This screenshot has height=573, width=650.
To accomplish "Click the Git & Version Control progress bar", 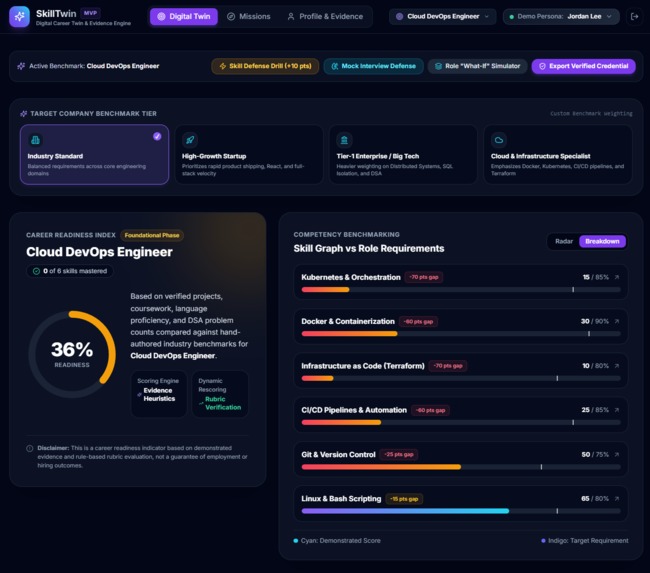I will tap(461, 467).
